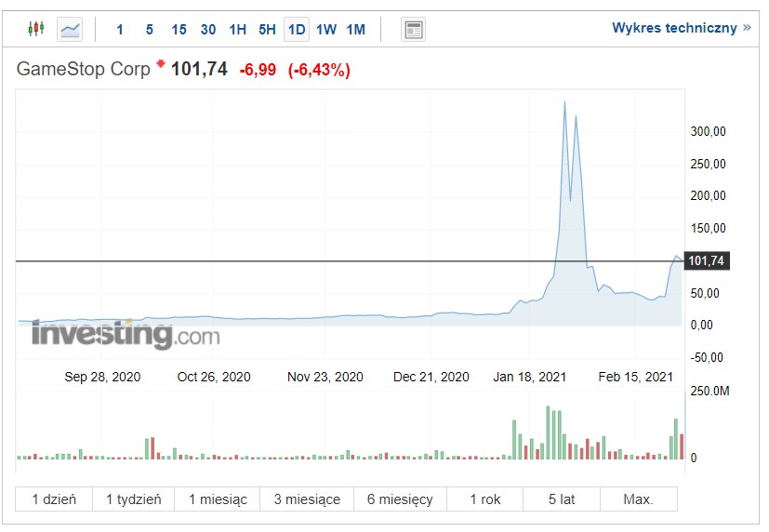Click the 300,00 price axis label

(x=709, y=131)
